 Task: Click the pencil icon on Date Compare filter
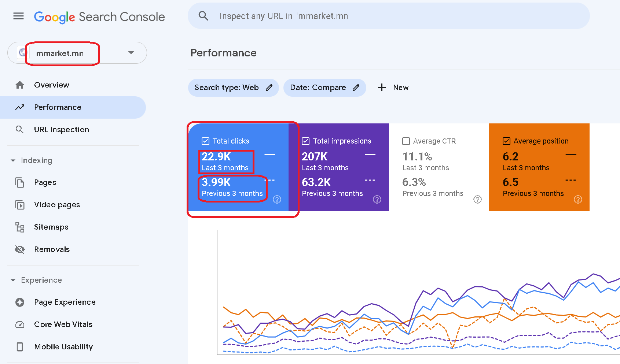(356, 88)
